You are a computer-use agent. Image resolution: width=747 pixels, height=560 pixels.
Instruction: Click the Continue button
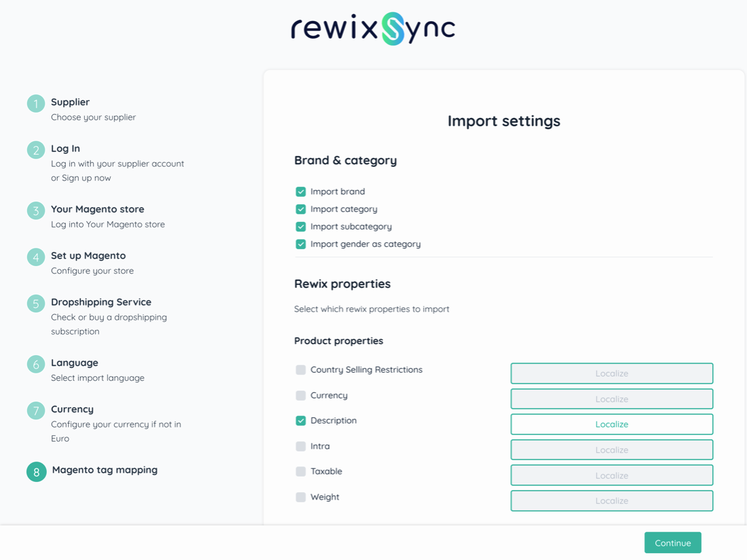click(672, 543)
